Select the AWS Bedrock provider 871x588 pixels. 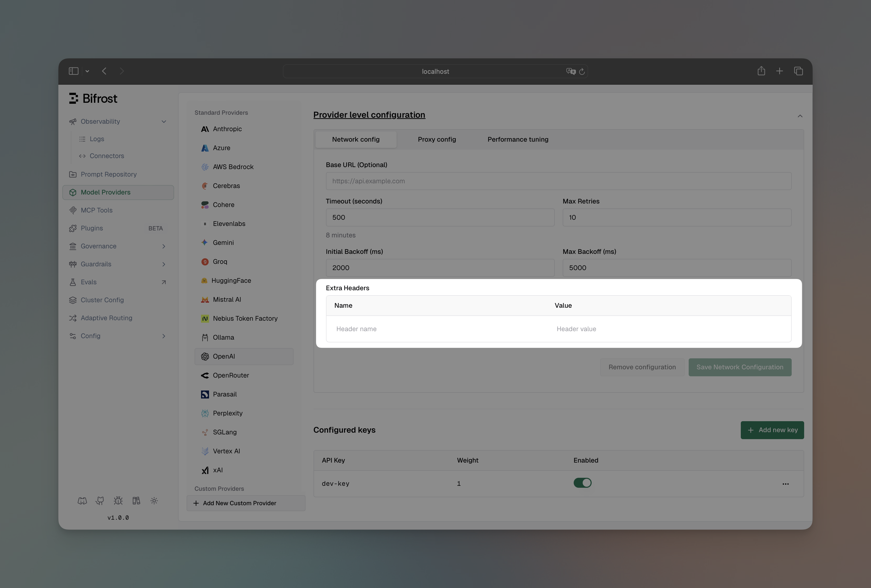[244, 167]
